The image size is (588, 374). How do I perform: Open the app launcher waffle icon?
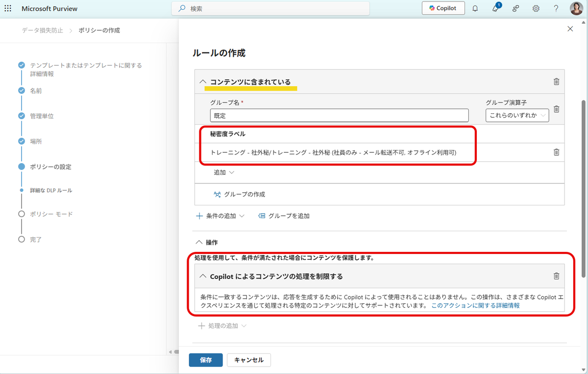[8, 8]
